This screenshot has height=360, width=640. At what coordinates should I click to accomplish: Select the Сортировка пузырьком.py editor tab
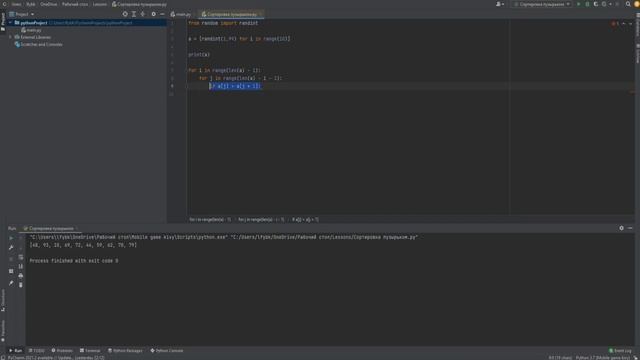(x=232, y=14)
